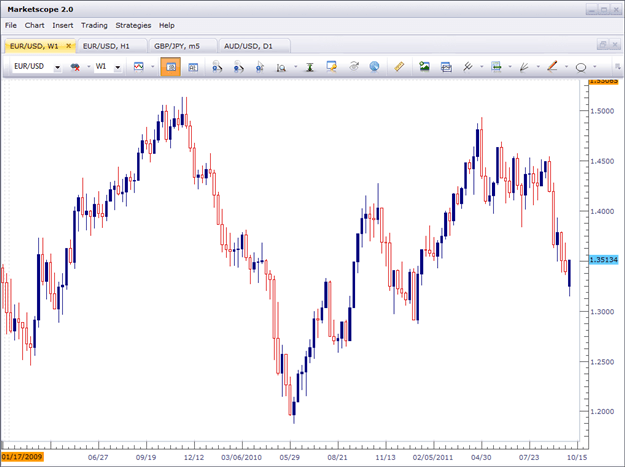Viewport: 625px width, 467px height.
Task: Expand the horizontal line tool dropdown arrow
Action: coord(510,67)
